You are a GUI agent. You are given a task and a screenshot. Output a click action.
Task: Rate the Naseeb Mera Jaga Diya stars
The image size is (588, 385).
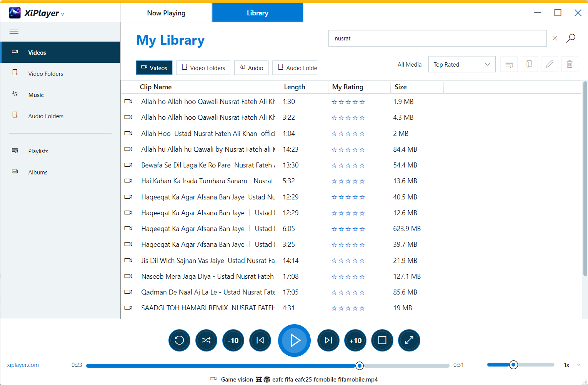[x=348, y=277]
